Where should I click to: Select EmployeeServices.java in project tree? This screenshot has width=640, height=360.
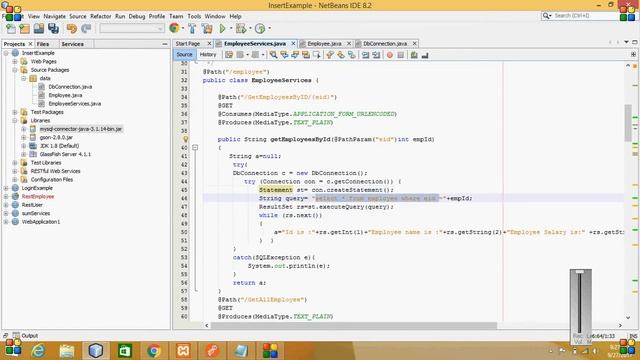pyautogui.click(x=75, y=104)
